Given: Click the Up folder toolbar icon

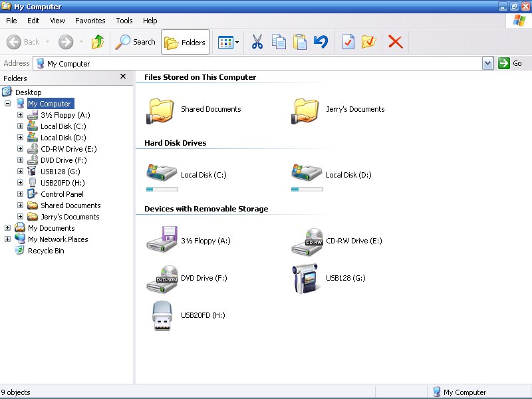Looking at the screenshot, I should point(98,42).
